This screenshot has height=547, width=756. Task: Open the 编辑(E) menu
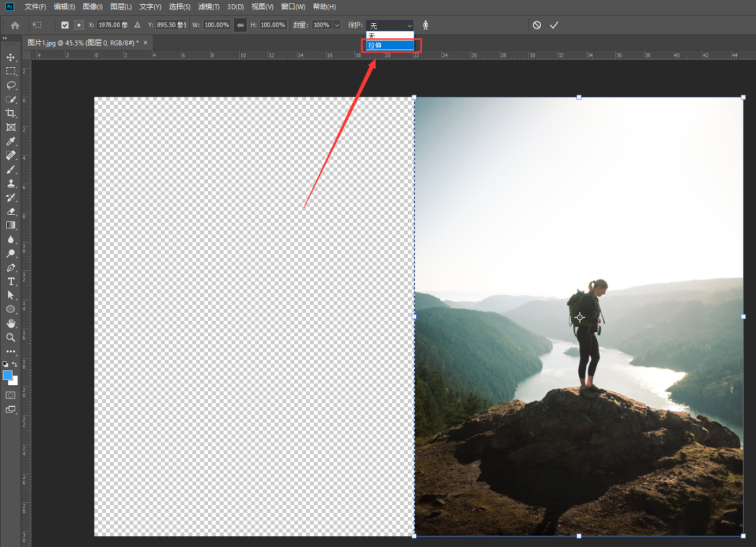(x=64, y=7)
